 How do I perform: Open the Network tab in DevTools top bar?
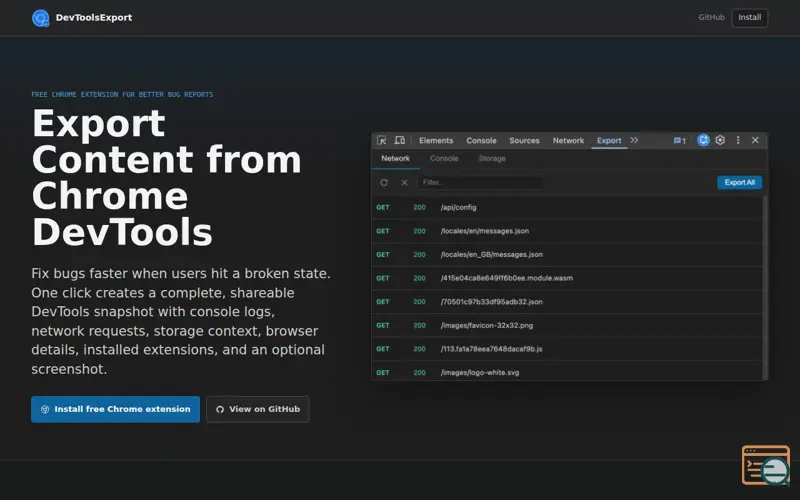click(x=568, y=140)
